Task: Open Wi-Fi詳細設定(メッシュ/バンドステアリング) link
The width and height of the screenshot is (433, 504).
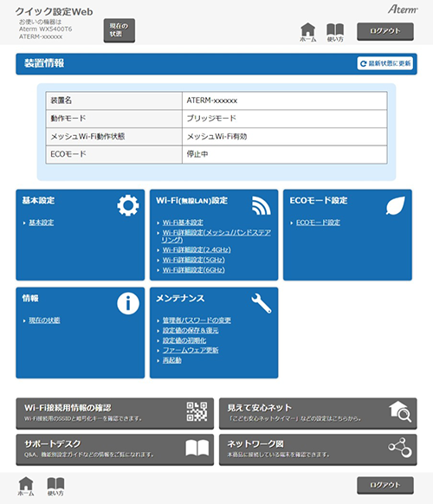Action: (216, 236)
